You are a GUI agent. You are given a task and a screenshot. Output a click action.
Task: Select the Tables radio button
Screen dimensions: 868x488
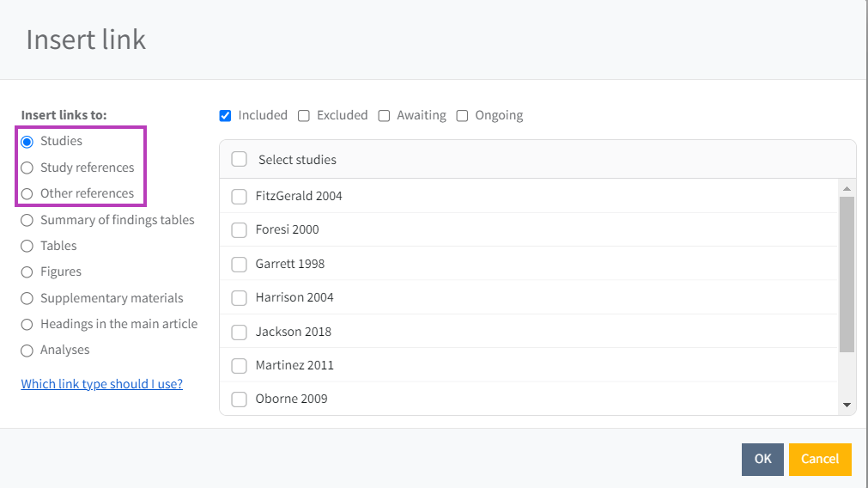pyautogui.click(x=27, y=246)
